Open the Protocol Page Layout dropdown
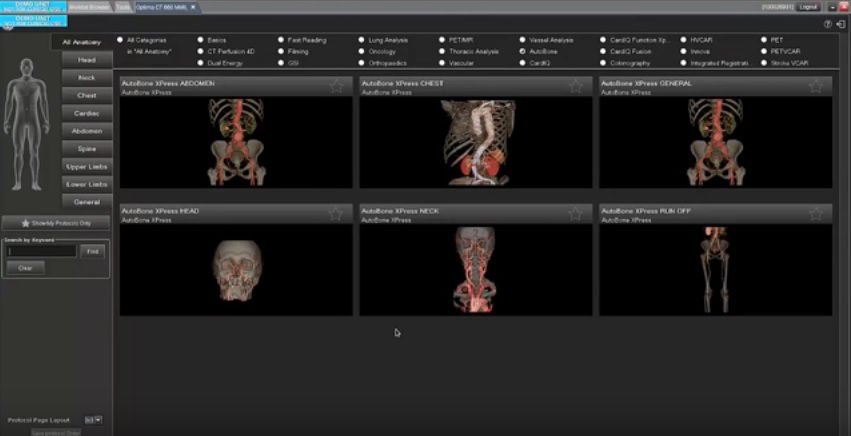 tap(93, 420)
